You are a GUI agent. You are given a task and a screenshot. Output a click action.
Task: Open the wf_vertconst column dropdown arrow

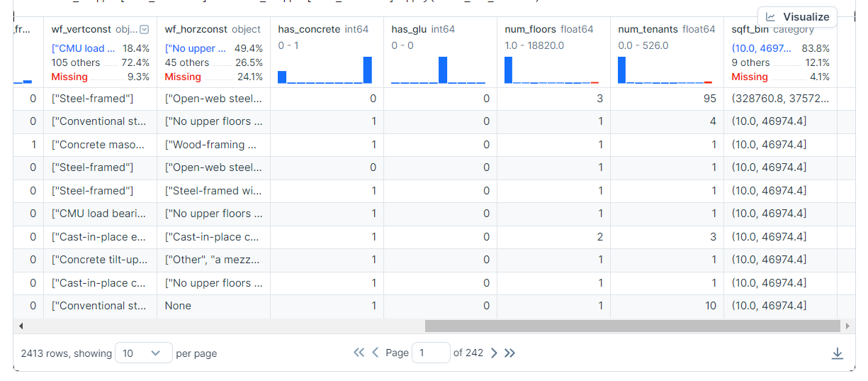[x=145, y=30]
